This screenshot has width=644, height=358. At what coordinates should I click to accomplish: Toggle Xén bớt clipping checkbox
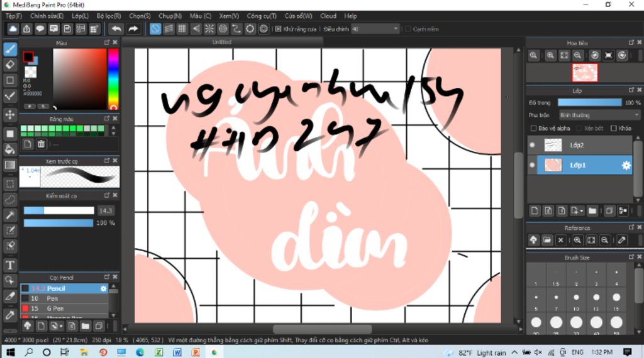tap(579, 128)
